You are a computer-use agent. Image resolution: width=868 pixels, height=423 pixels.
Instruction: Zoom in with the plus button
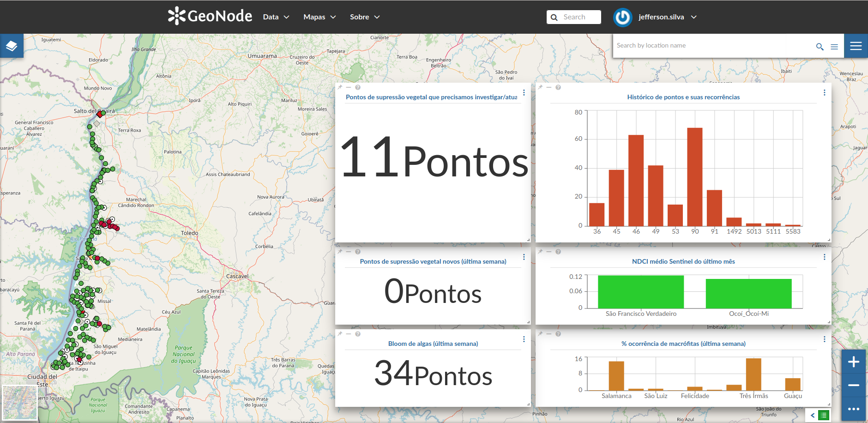[854, 362]
